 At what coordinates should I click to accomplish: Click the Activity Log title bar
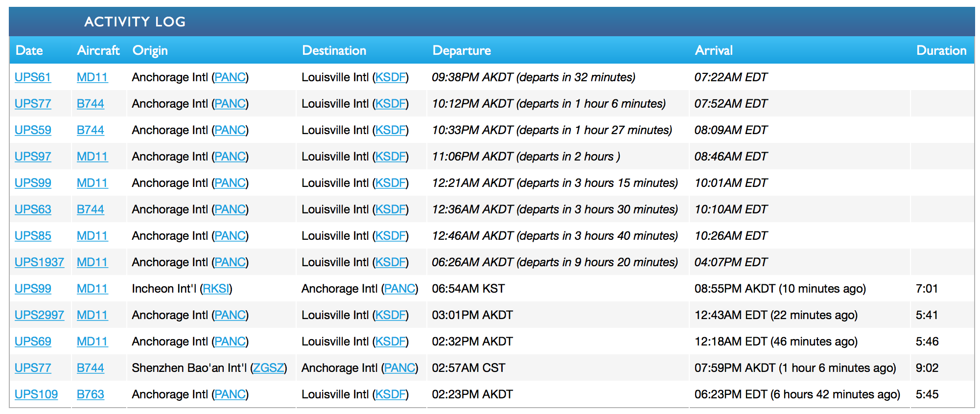pyautogui.click(x=135, y=22)
